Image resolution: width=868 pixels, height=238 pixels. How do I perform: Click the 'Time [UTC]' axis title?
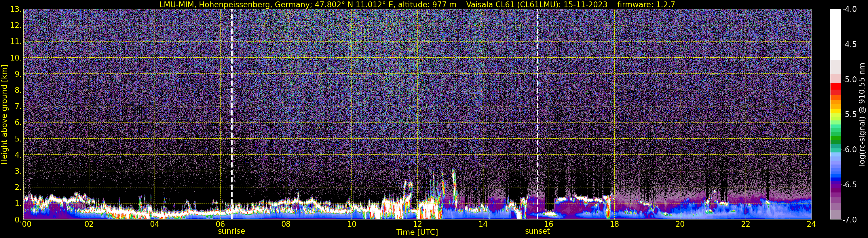(x=417, y=232)
